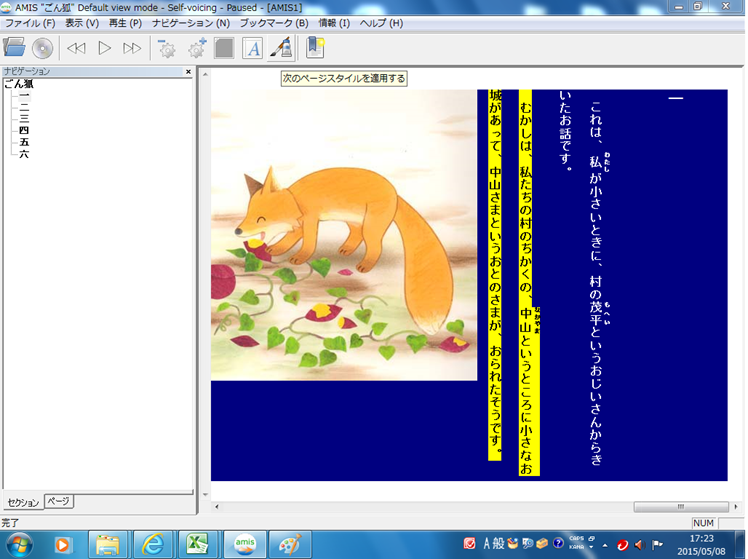
Task: Click the IME input mode A indicator
Action: [x=487, y=543]
